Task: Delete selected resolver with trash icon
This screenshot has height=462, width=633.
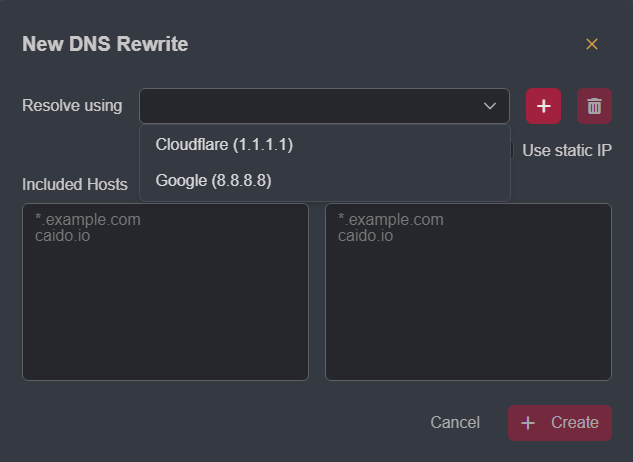Action: (x=594, y=106)
